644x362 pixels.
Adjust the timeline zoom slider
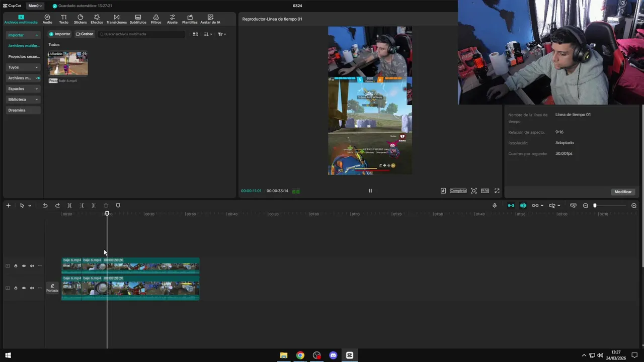click(x=595, y=205)
